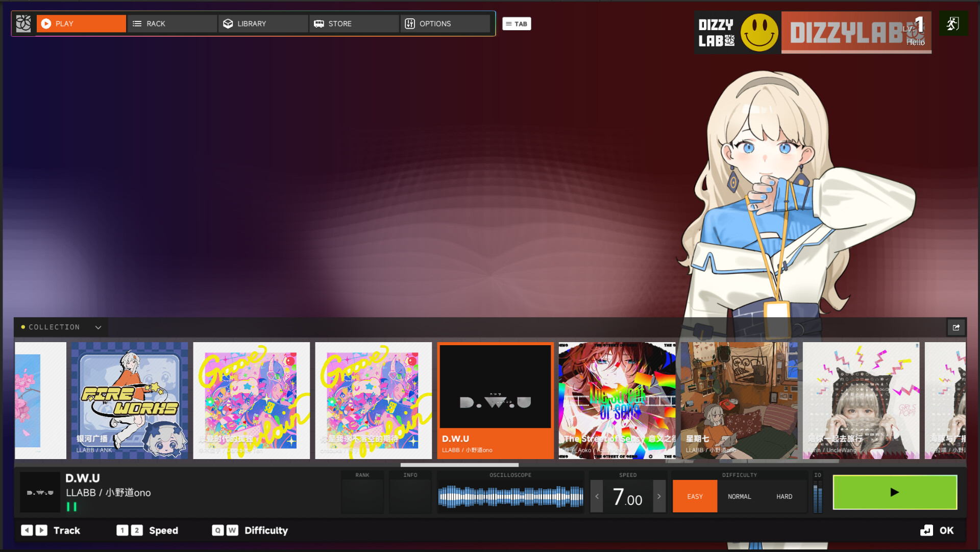
Task: Select the second Groove Fandom album cover
Action: 374,400
